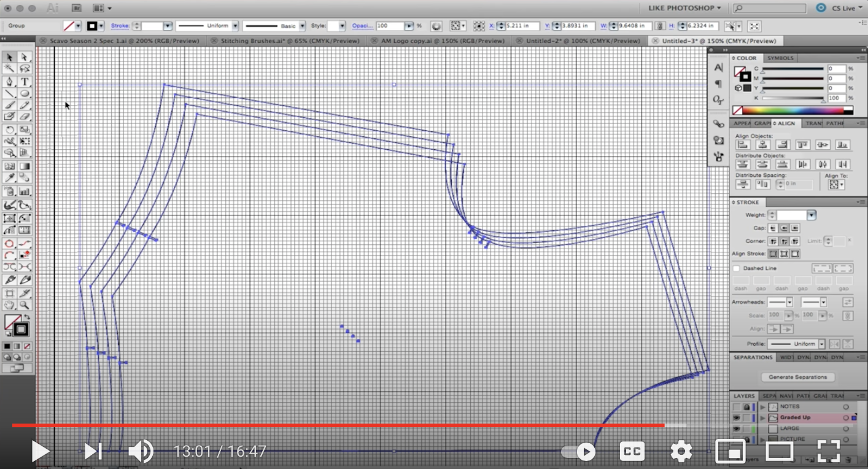
Task: Select the Magic Wand tool
Action: click(x=9, y=69)
